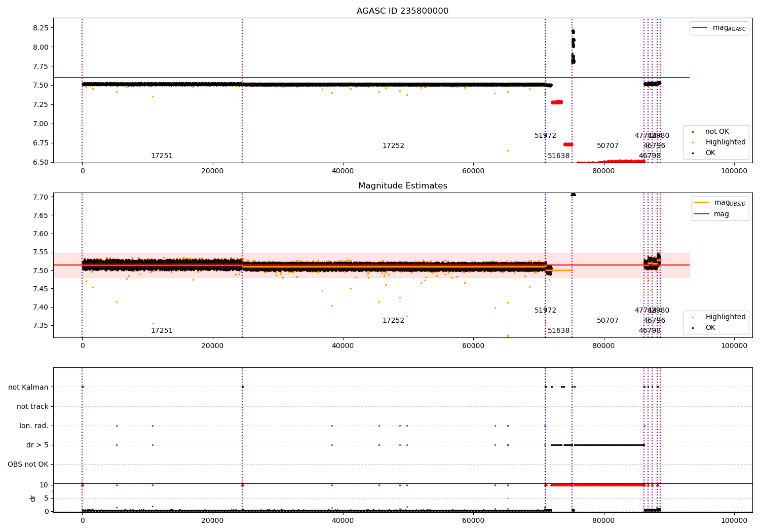
Task: Click the red not-OK point cluster near magnitude 7.25
Action: point(557,102)
